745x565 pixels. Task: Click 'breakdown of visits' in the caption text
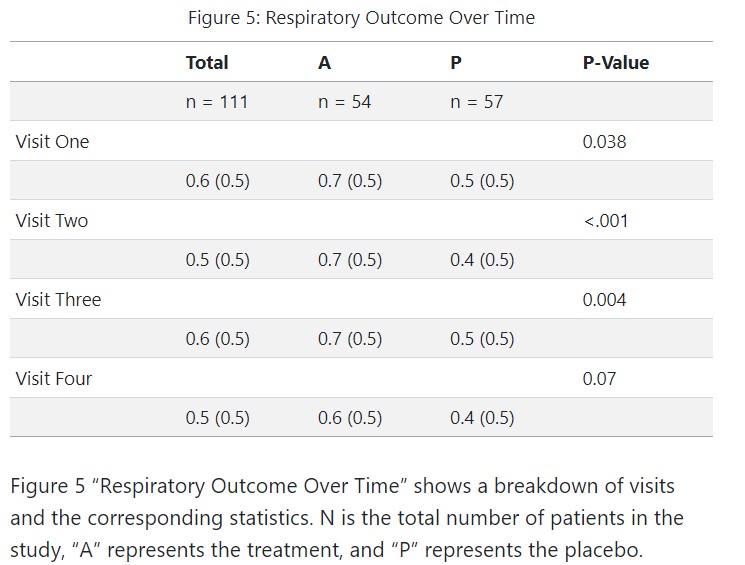point(597,486)
